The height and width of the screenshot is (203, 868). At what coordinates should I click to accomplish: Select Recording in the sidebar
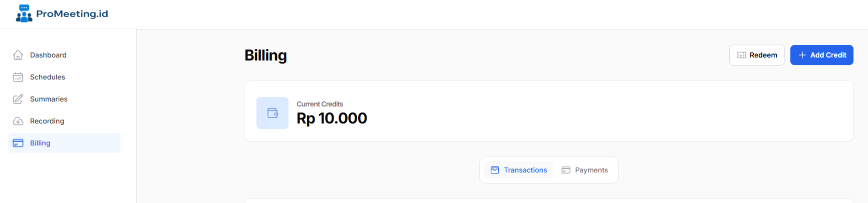coord(47,121)
